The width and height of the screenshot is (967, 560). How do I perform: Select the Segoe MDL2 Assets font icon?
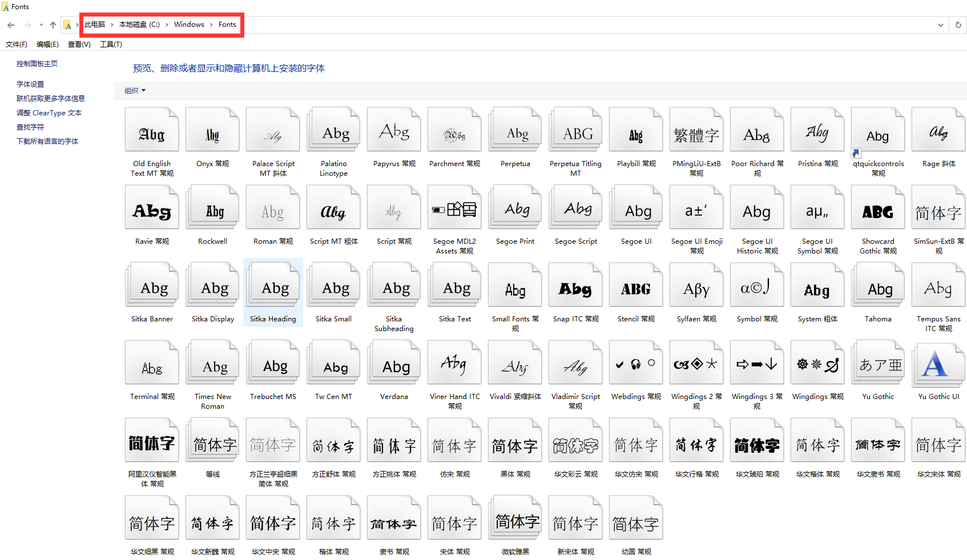(454, 207)
